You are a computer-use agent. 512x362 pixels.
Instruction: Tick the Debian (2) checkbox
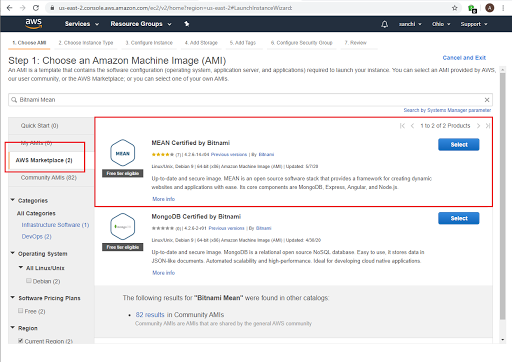tap(29, 281)
